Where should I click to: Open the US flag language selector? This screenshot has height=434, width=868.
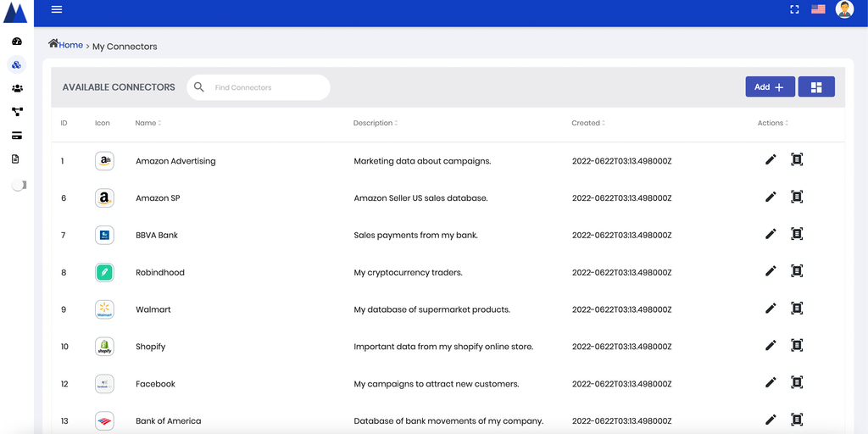point(818,9)
